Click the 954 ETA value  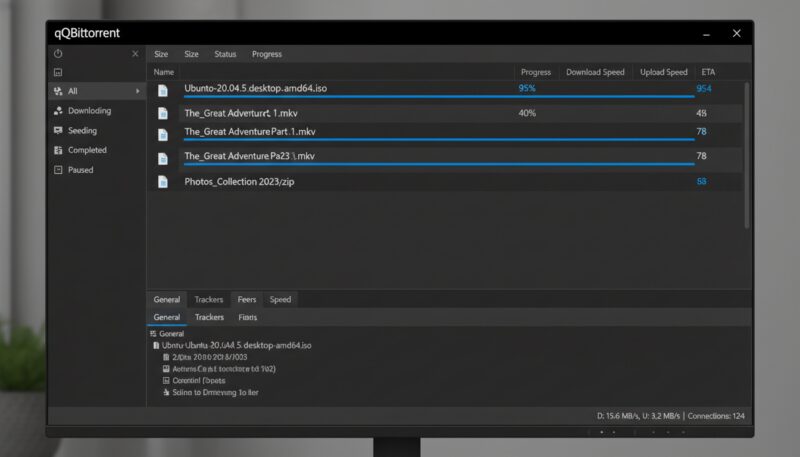(x=704, y=89)
